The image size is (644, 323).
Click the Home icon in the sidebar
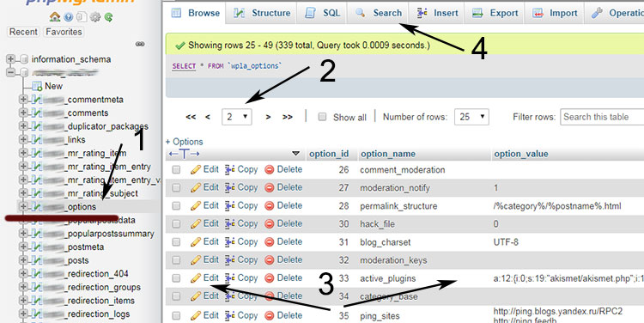(55, 17)
